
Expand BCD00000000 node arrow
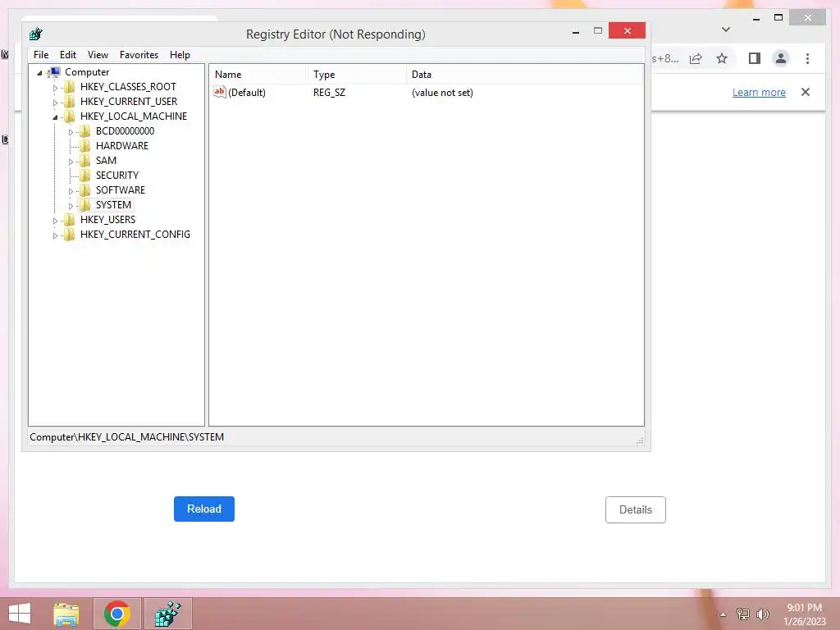coord(71,132)
